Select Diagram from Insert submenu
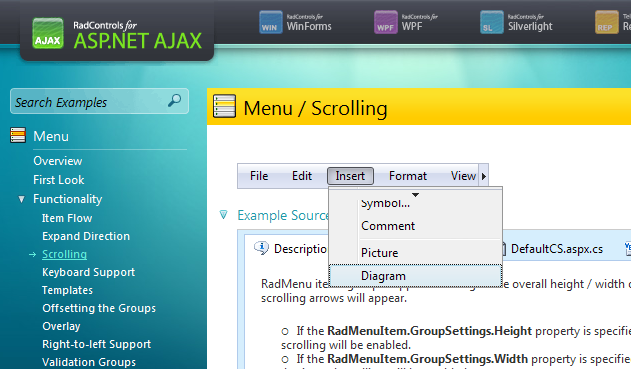 coord(415,276)
